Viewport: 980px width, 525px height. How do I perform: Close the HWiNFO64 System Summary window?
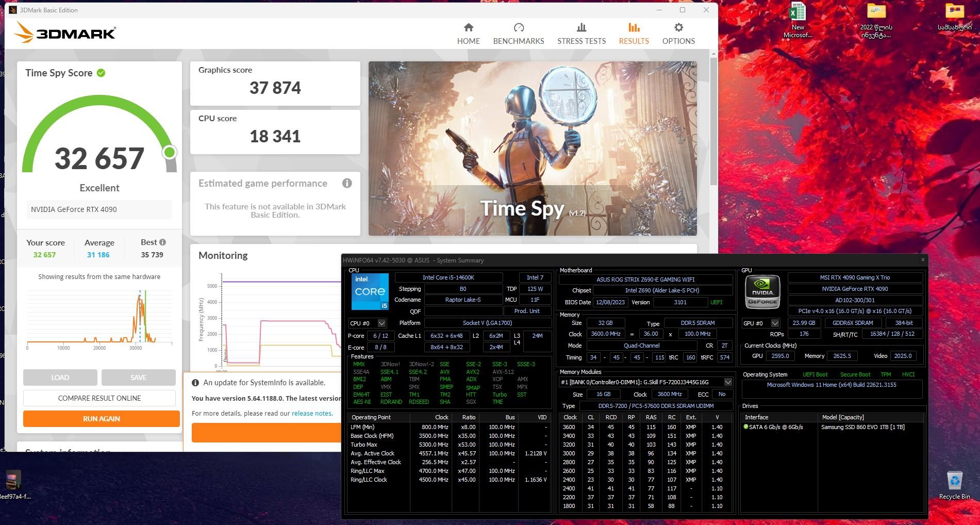[922, 260]
